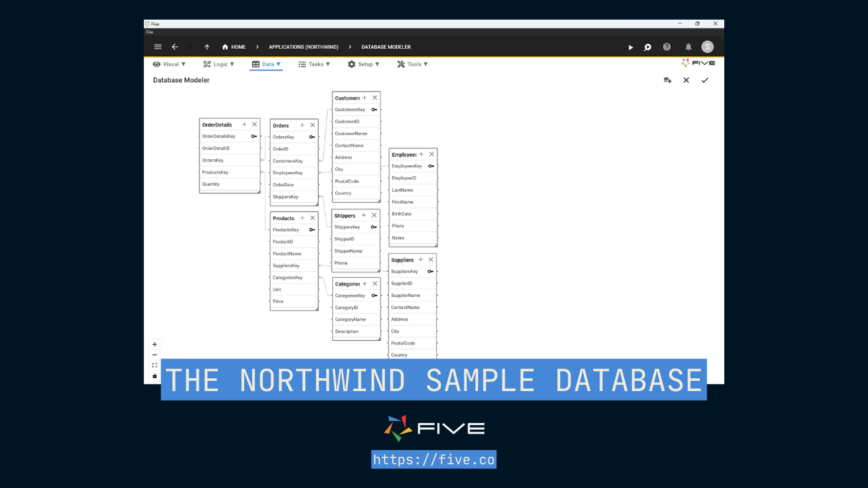This screenshot has height=488, width=868.
Task: Open the Data dropdown menu
Action: point(266,64)
